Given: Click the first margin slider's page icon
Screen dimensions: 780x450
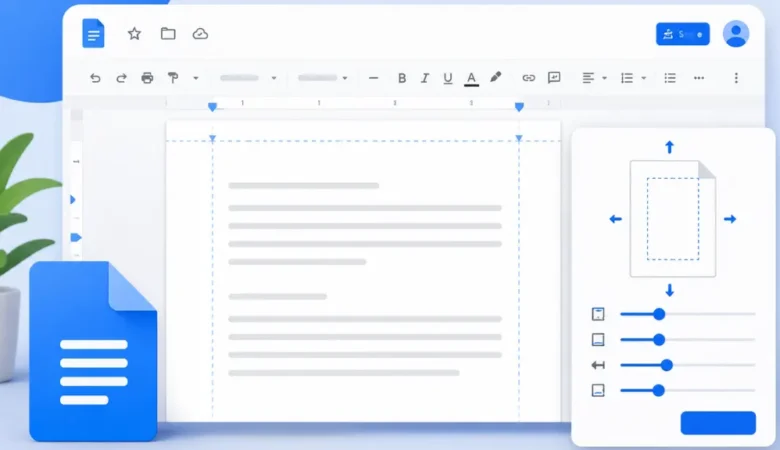Looking at the screenshot, I should coord(598,314).
